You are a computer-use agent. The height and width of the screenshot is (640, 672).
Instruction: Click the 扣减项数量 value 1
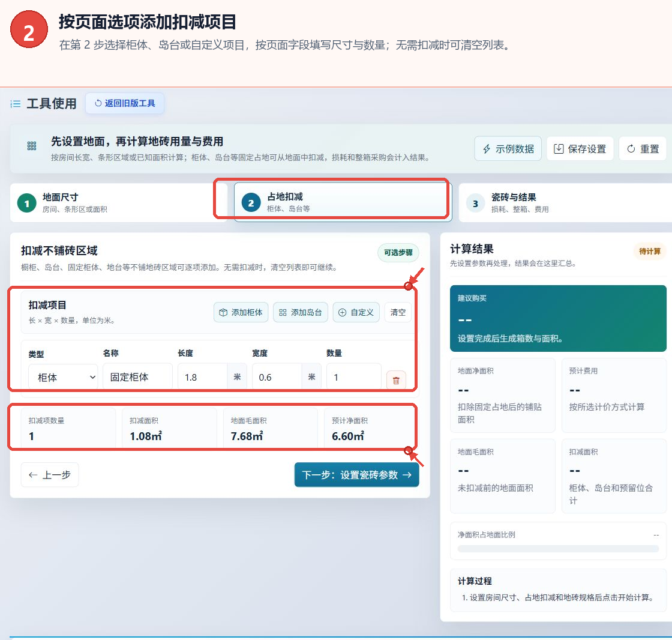(31, 436)
